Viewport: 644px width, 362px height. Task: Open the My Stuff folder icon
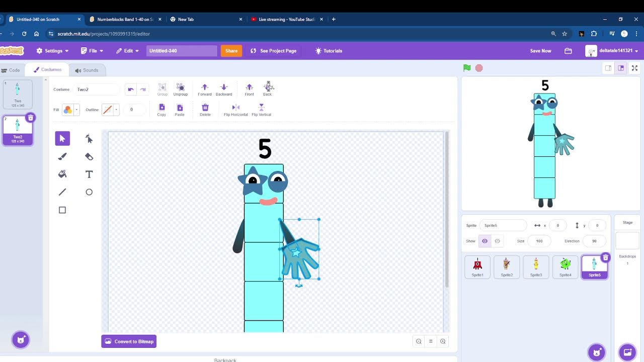[568, 51]
